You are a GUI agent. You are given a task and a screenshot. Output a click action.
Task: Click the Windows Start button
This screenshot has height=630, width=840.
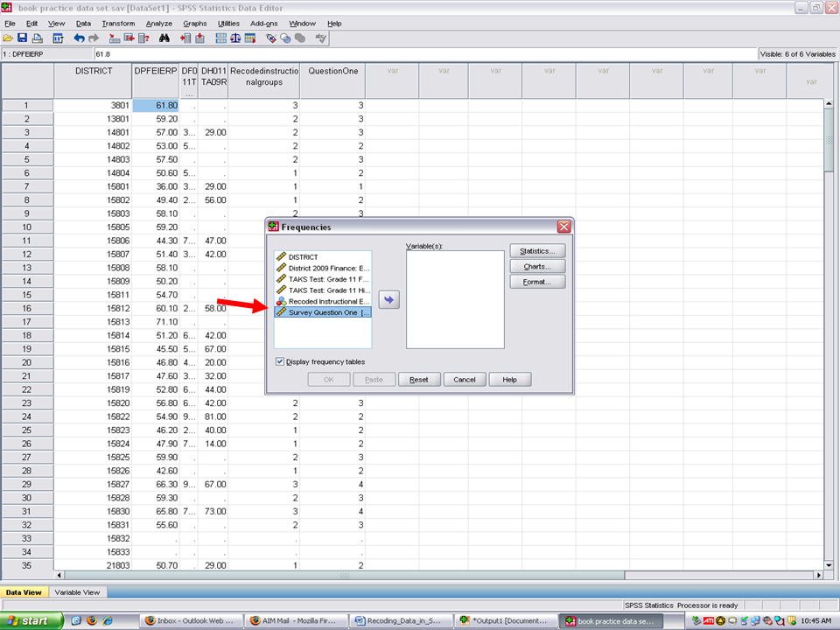[x=31, y=620]
